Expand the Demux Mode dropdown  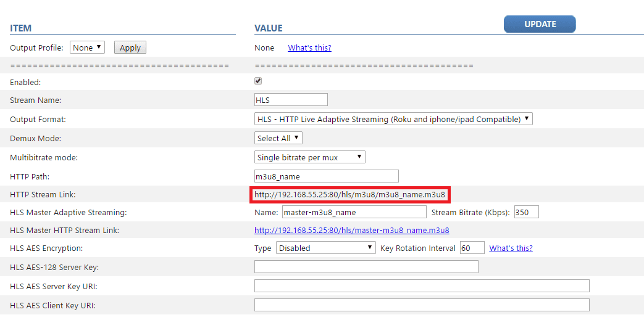click(x=278, y=138)
